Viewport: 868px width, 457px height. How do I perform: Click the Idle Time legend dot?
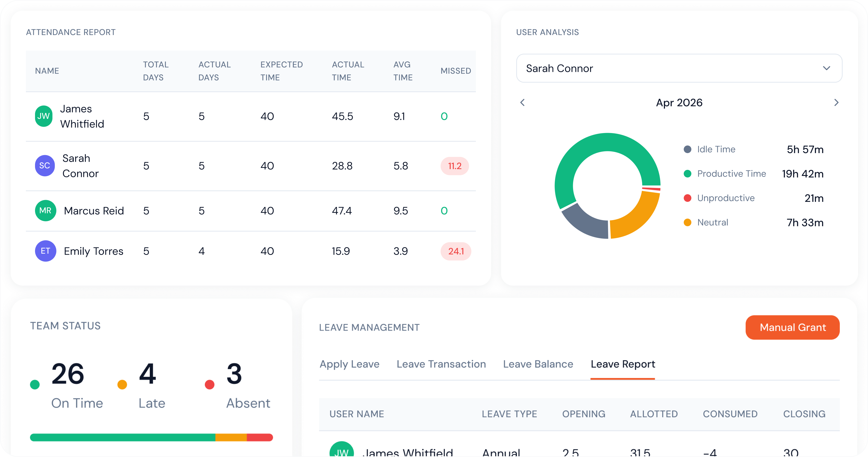687,149
